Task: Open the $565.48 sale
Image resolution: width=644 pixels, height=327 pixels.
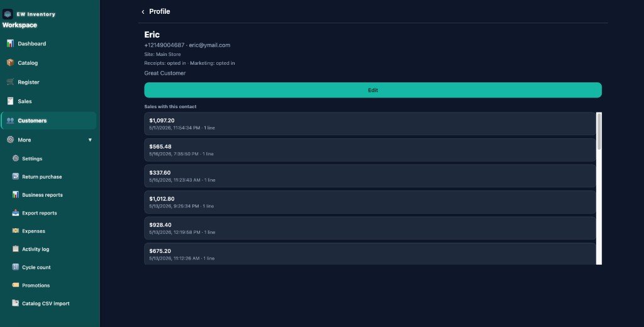Action: [370, 150]
